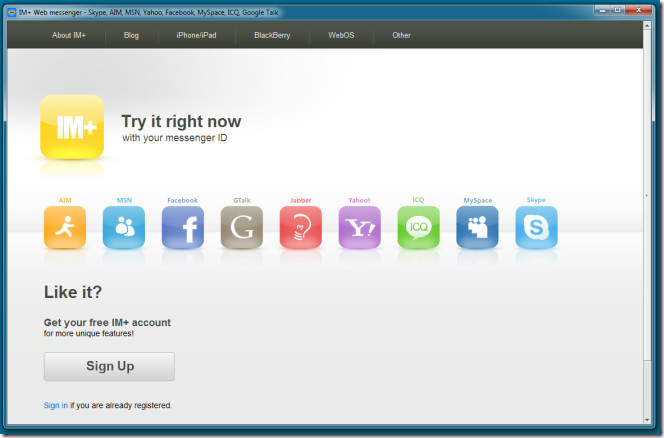The image size is (664, 438).
Task: Select the MSN messenger icon
Action: 124,227
